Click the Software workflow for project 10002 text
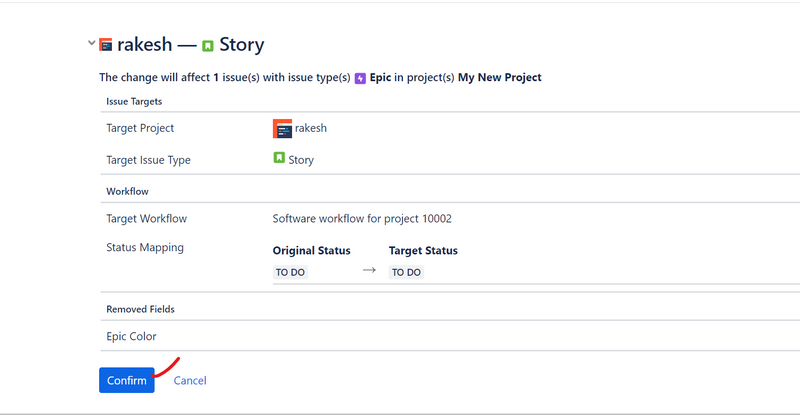Screen dimensions: 800x415 coord(369,219)
